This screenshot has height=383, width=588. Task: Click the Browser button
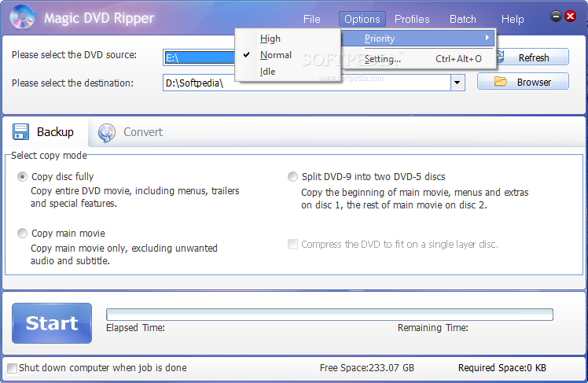523,82
